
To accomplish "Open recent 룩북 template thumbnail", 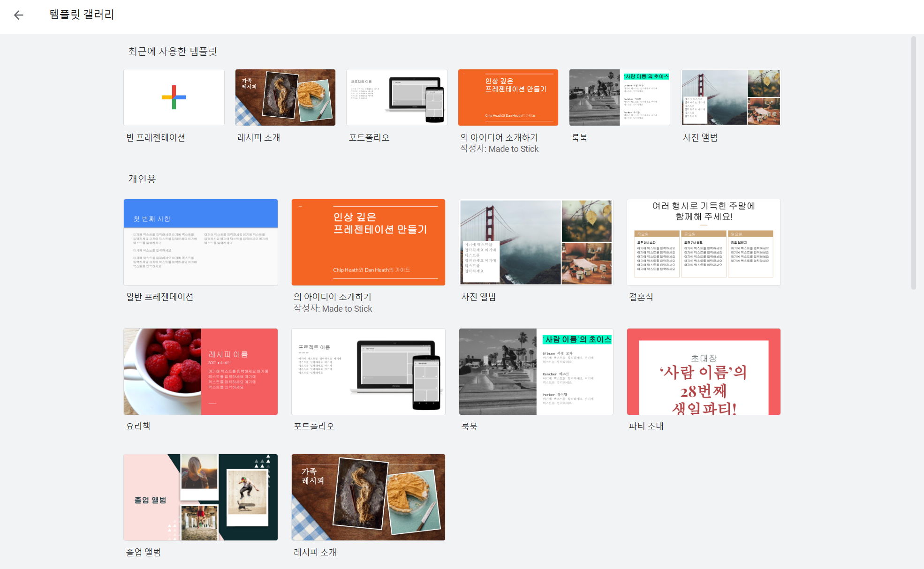I will 619,97.
